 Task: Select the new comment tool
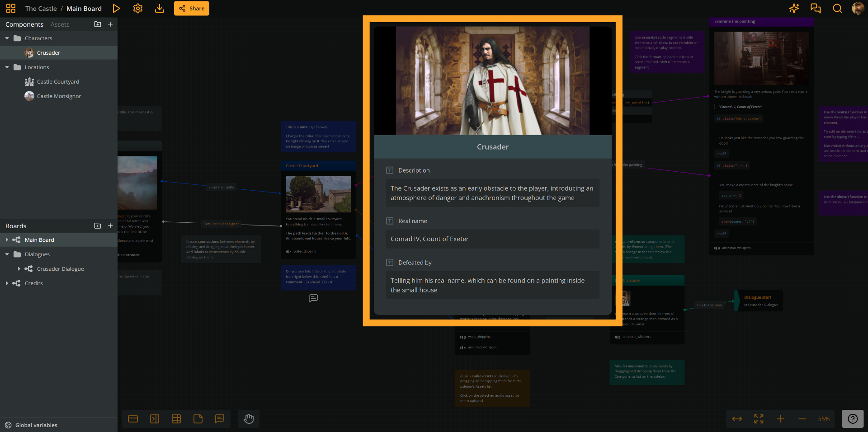pos(220,419)
